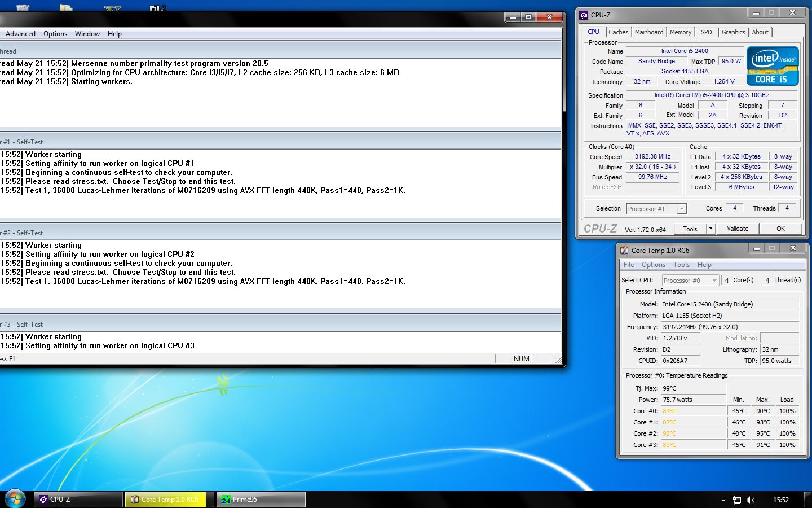
Task: Click the Specification i5-2400 CPU text field
Action: coord(712,95)
